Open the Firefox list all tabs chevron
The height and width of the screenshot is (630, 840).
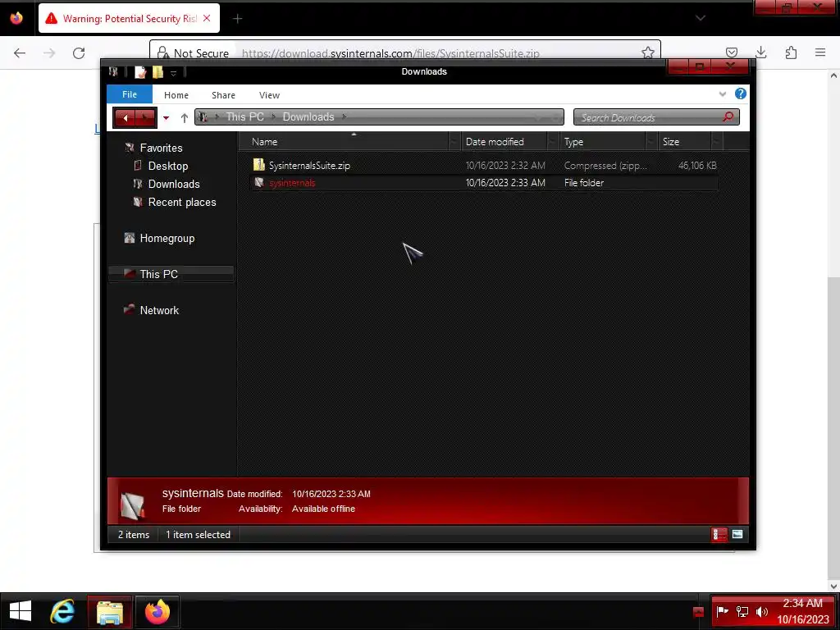[701, 18]
